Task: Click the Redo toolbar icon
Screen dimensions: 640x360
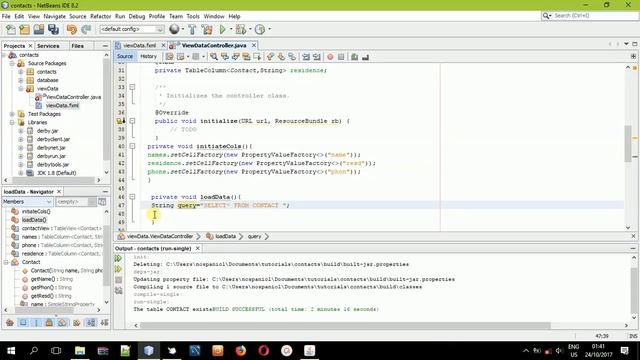Action: click(86, 29)
